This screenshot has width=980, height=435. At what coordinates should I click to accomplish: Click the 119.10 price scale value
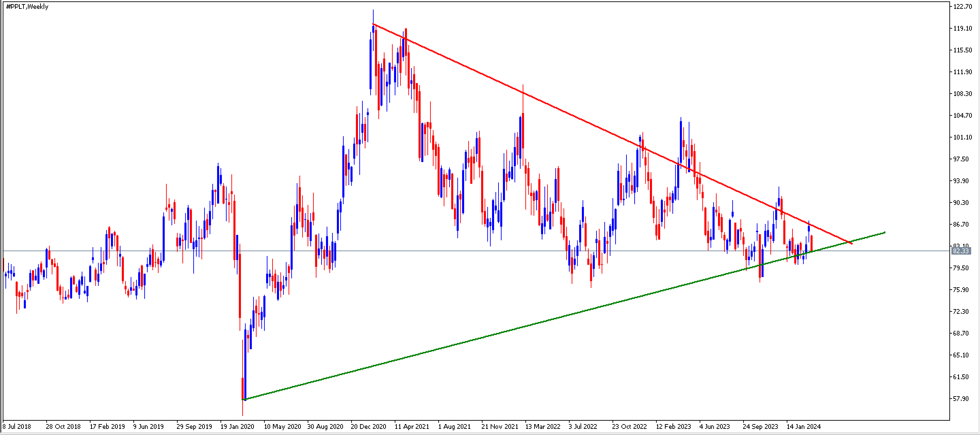point(963,28)
